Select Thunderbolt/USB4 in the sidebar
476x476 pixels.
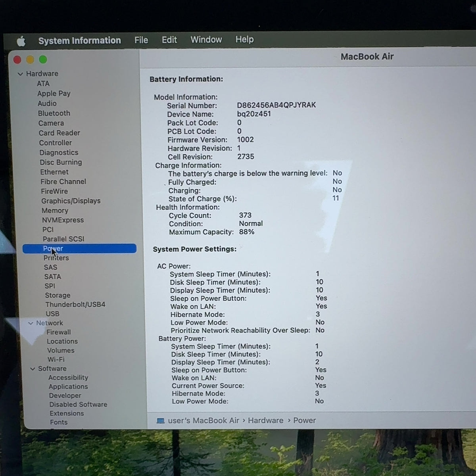coord(75,305)
